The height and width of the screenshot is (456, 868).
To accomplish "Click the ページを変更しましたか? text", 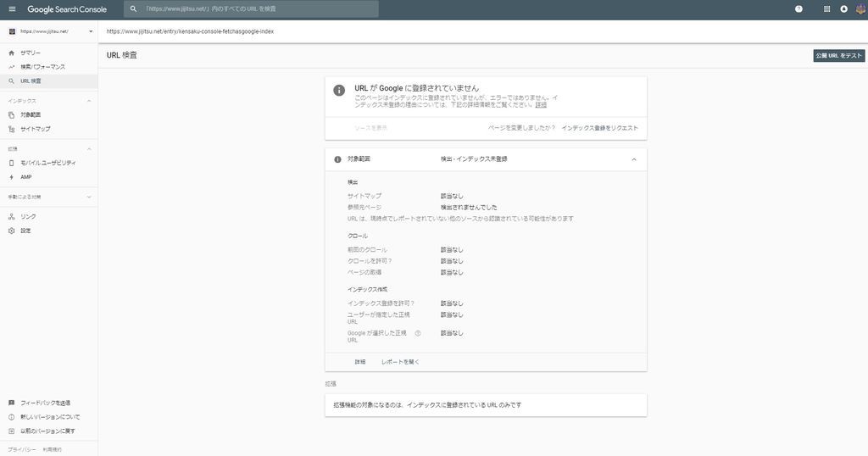I will point(521,128).
